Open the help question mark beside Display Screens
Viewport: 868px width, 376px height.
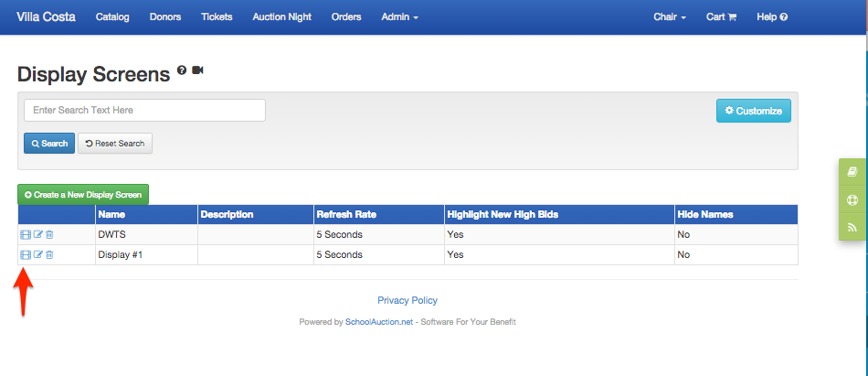click(x=182, y=70)
